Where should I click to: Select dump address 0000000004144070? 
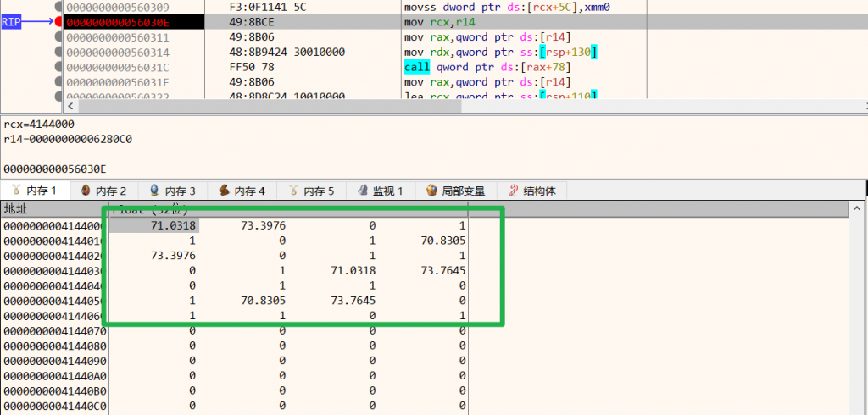[55, 331]
